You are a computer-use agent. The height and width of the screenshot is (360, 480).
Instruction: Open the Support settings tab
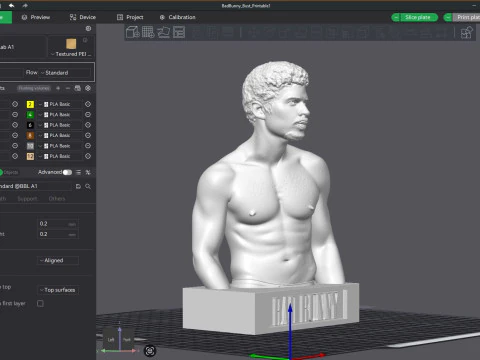click(x=27, y=199)
